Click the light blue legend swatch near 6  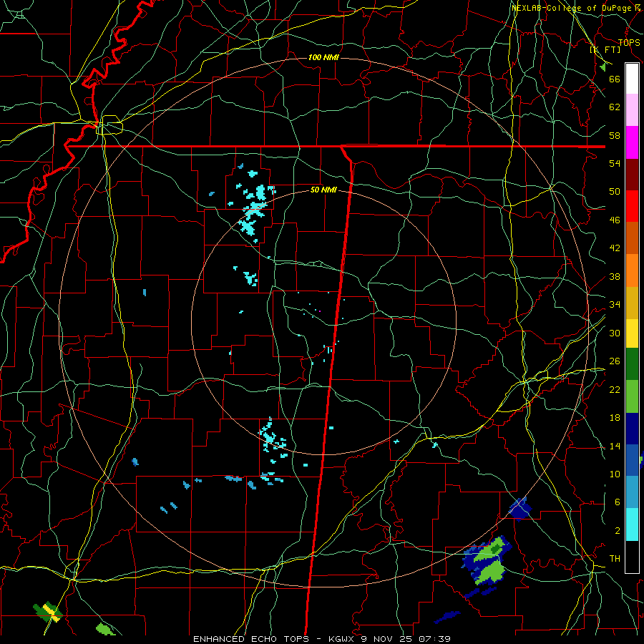632,492
